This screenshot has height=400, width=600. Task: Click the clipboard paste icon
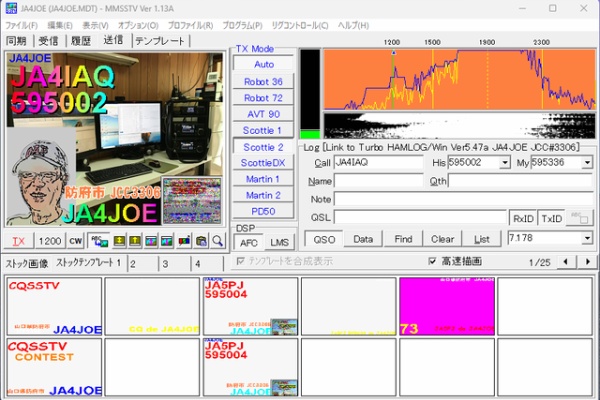tap(201, 241)
